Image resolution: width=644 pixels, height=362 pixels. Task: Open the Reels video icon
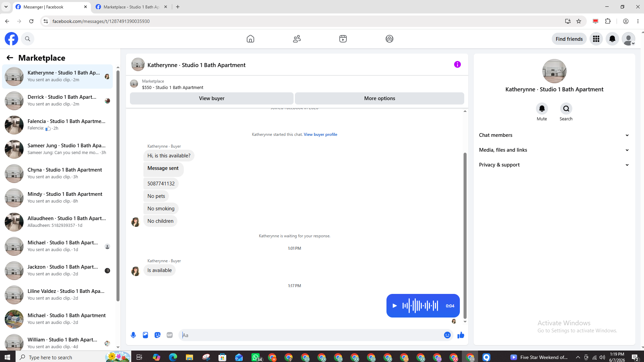click(x=343, y=39)
